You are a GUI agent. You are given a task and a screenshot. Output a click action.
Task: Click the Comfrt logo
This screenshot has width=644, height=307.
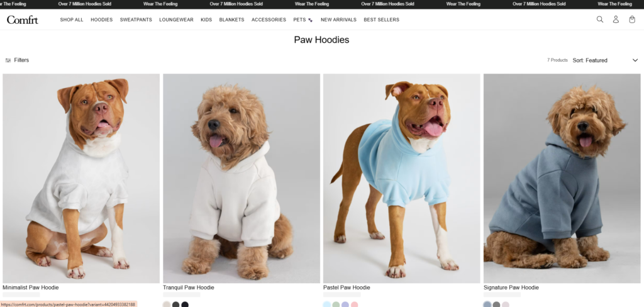tap(22, 20)
